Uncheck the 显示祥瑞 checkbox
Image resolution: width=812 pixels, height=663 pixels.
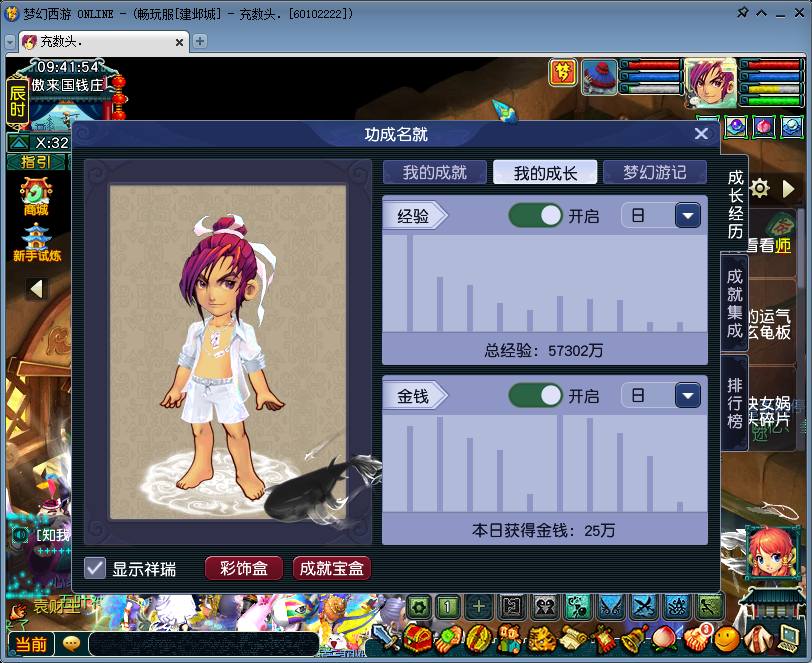(x=95, y=568)
